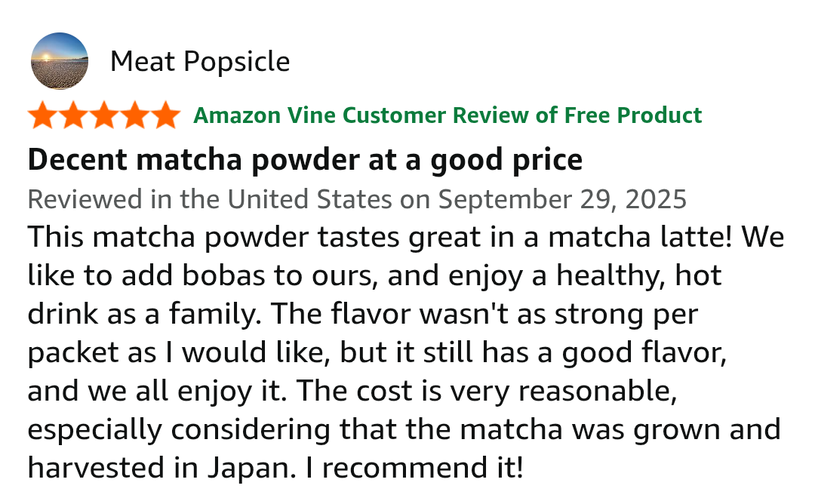Click the third orange rating star

104,115
